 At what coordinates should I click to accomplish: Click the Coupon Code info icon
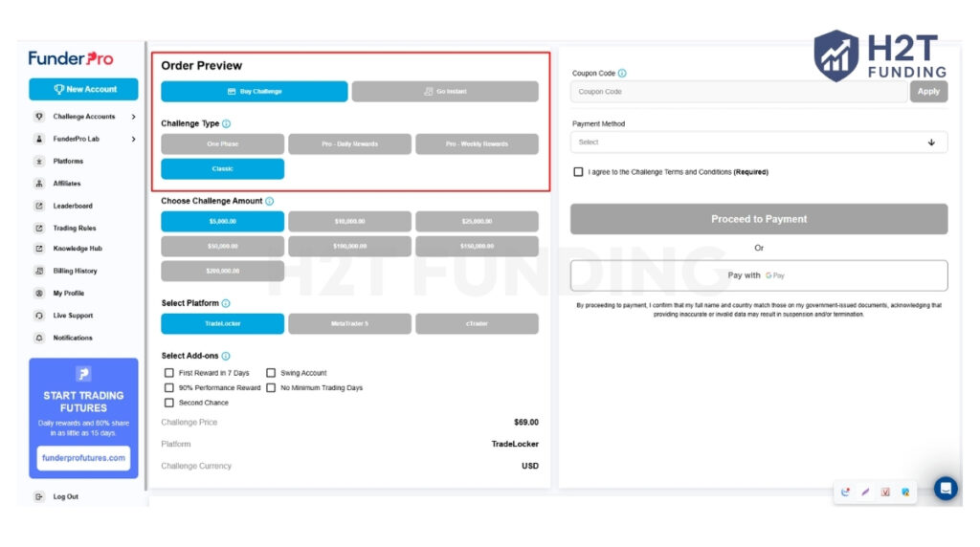tap(622, 73)
